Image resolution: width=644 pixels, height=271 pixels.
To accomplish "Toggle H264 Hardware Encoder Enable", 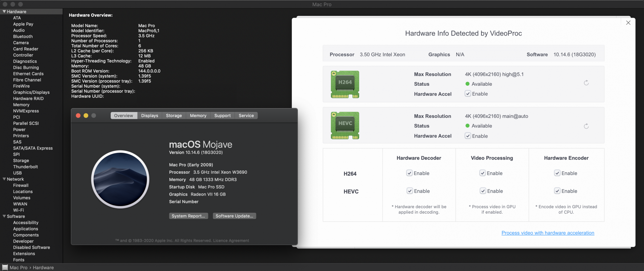I will tap(557, 173).
